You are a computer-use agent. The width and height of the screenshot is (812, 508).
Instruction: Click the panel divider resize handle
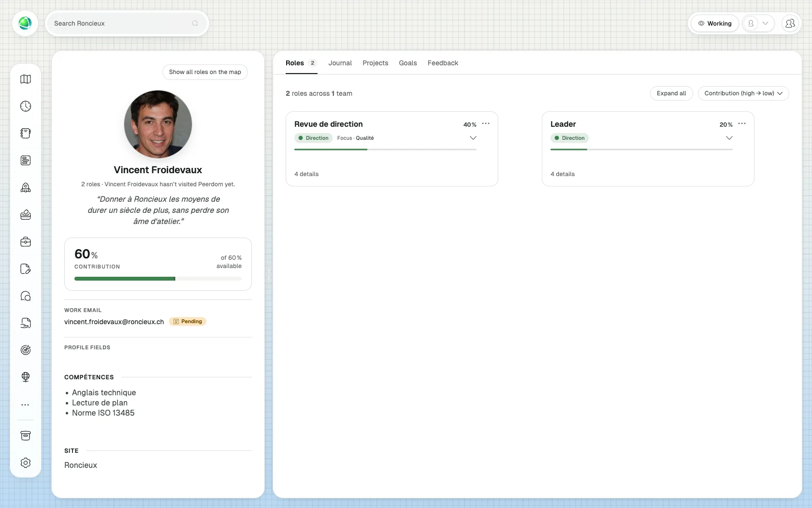click(269, 274)
